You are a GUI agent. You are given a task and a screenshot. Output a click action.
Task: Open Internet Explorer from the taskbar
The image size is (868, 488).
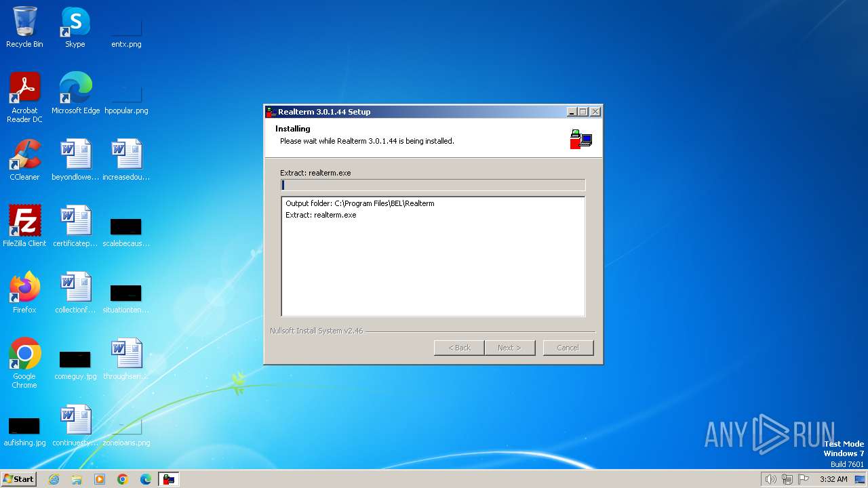point(54,479)
